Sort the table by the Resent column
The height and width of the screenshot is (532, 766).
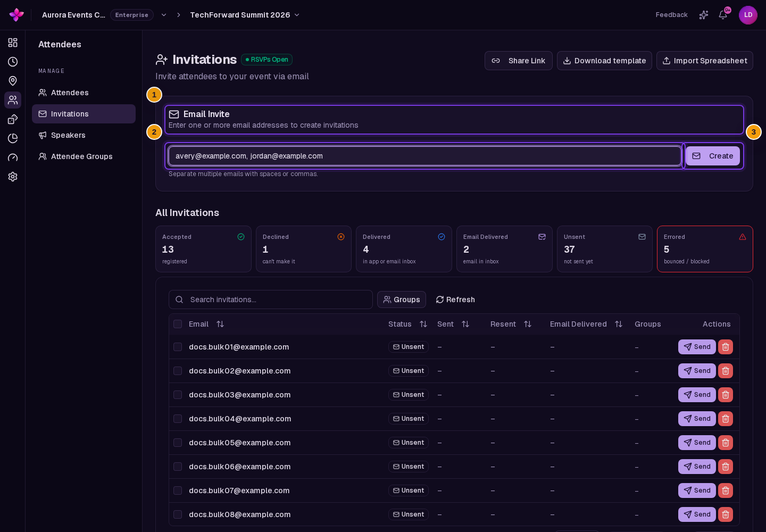point(528,324)
